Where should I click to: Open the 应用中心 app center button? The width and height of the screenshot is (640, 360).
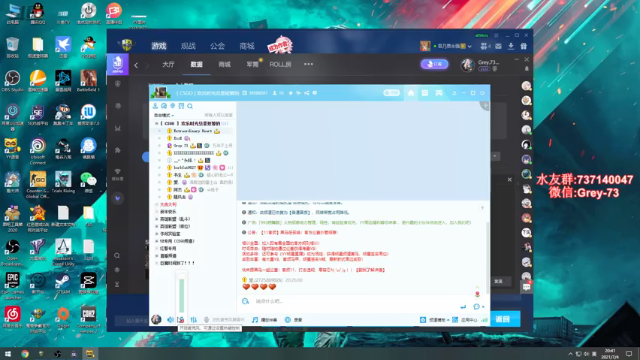tap(465, 320)
